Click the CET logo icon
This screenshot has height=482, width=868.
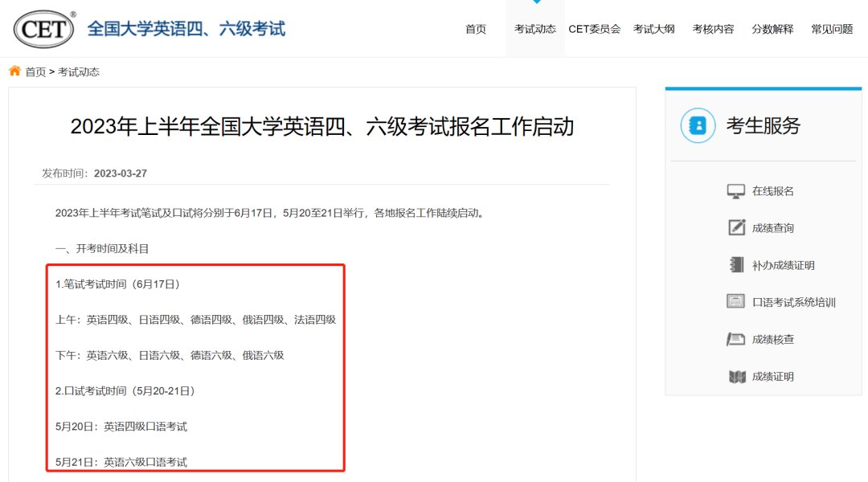coord(43,27)
